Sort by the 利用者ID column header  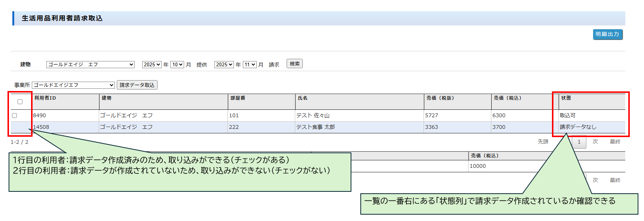45,98
